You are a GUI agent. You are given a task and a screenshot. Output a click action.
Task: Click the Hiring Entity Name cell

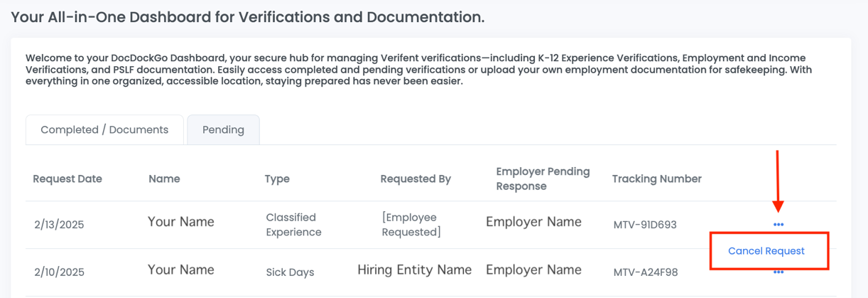414,270
